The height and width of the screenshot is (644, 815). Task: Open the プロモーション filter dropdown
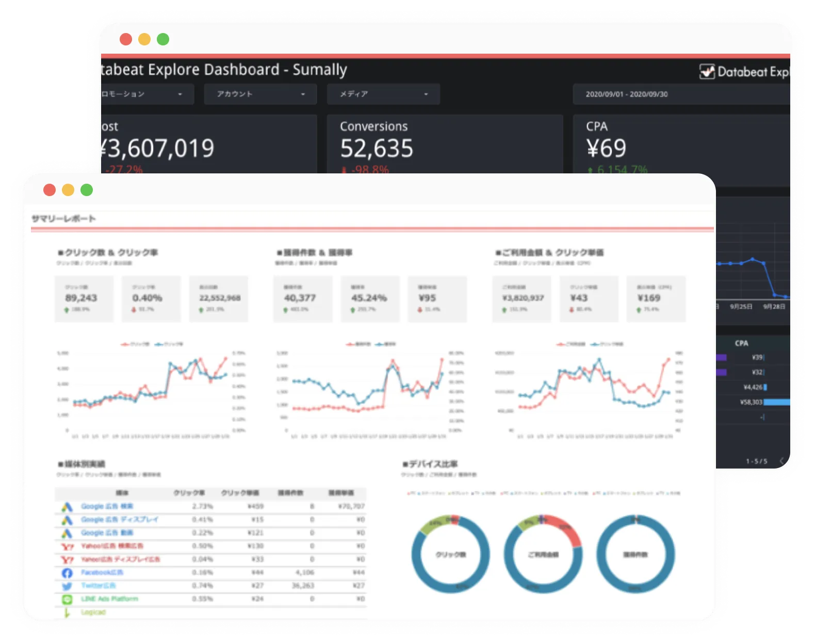pos(146,94)
